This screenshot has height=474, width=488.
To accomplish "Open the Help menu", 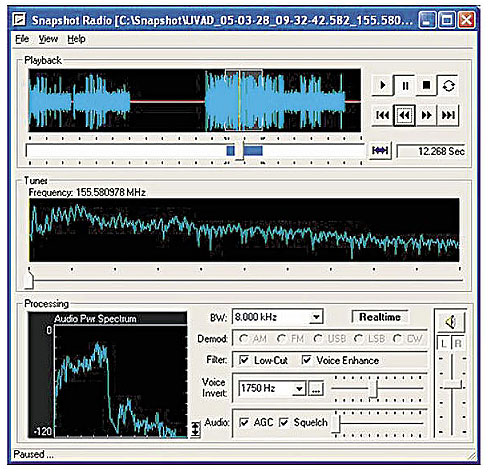I will pyautogui.click(x=76, y=39).
